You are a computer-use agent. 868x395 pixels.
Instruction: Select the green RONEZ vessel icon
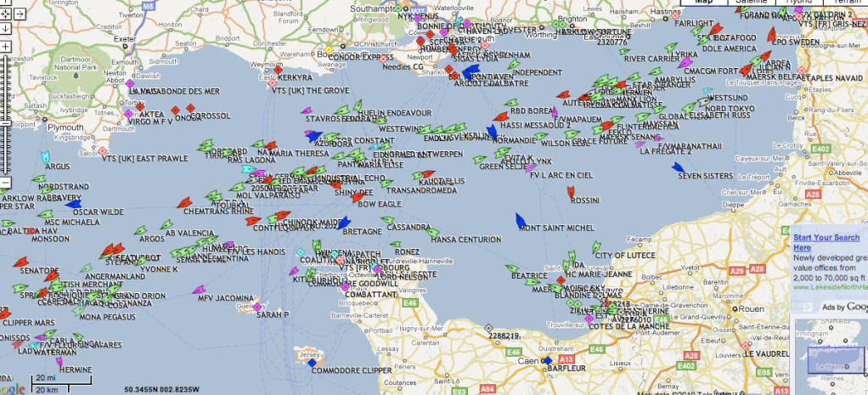[395, 244]
